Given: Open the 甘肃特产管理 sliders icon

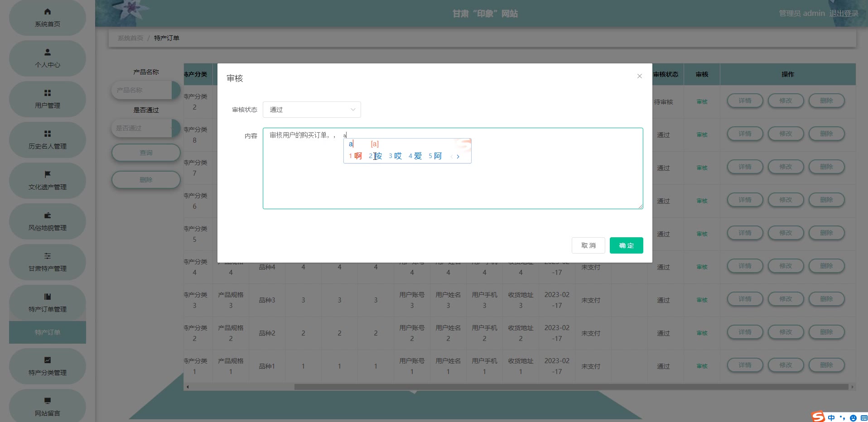Looking at the screenshot, I should pos(48,256).
